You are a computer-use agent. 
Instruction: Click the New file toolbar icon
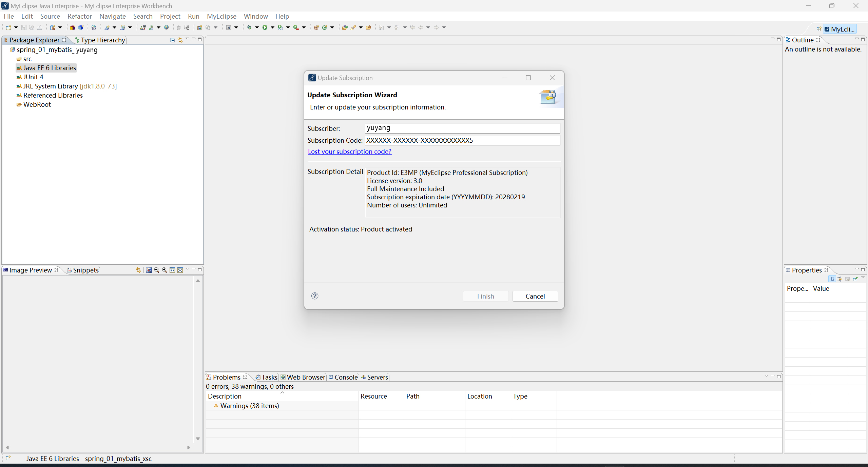(x=8, y=27)
